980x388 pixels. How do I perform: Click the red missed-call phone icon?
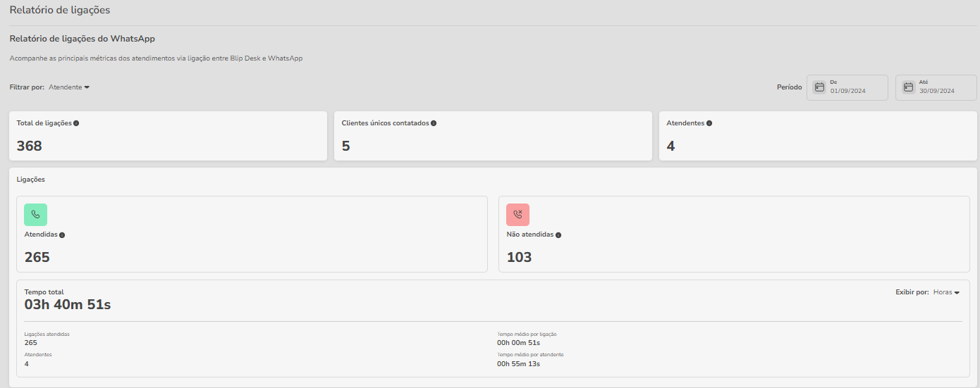tap(517, 215)
